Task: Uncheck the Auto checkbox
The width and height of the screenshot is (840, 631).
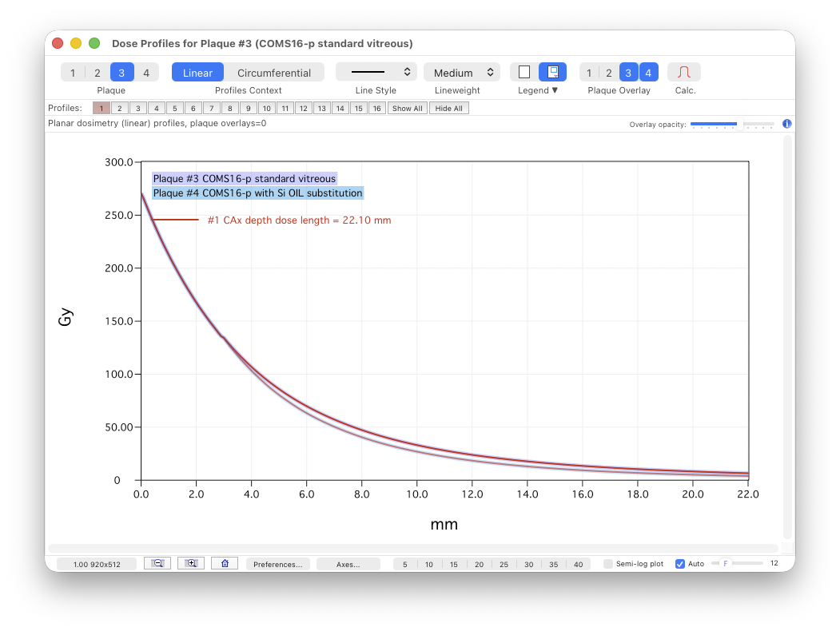Action: coord(680,564)
